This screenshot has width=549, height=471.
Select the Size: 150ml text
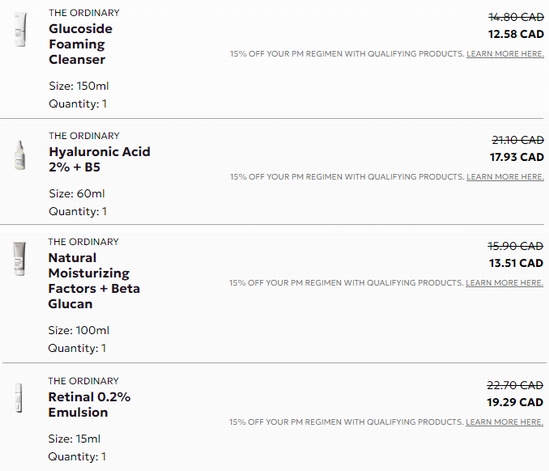point(79,86)
